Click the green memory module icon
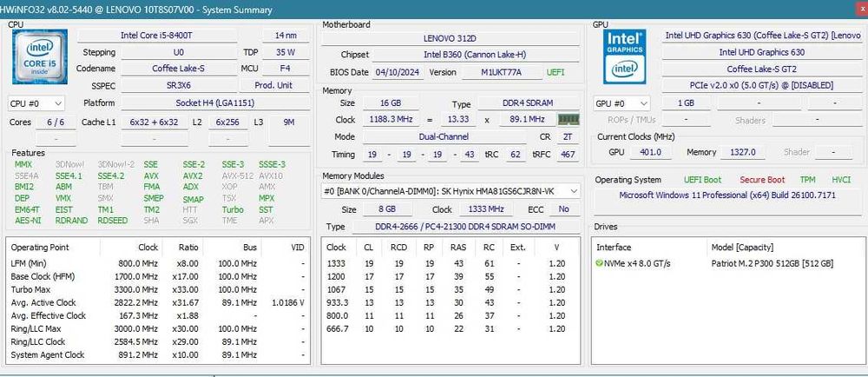The image size is (868, 377). pos(568,120)
